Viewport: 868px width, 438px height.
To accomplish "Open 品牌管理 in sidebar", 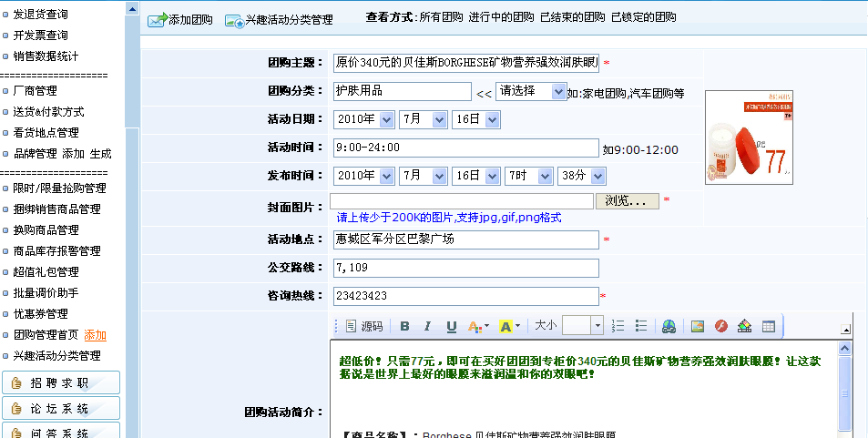I will tap(35, 154).
